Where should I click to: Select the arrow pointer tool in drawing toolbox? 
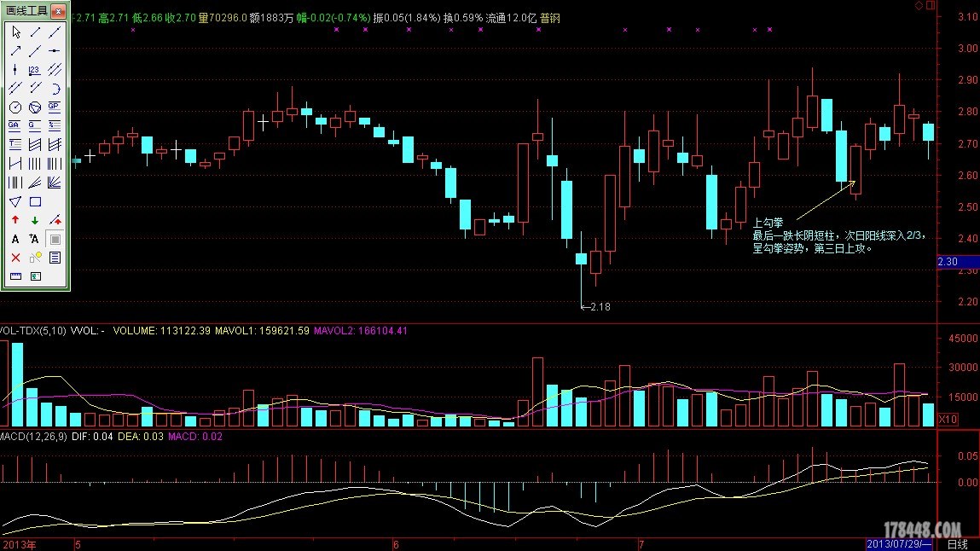(15, 32)
